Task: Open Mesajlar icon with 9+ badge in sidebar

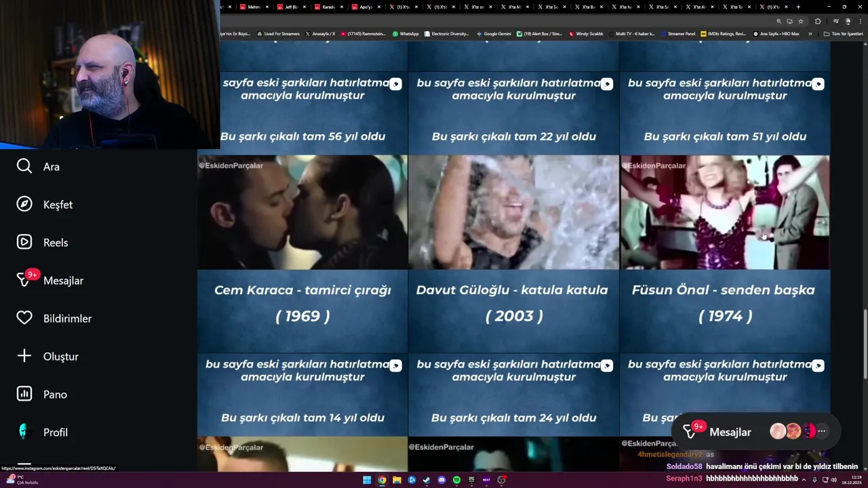Action: coord(26,279)
